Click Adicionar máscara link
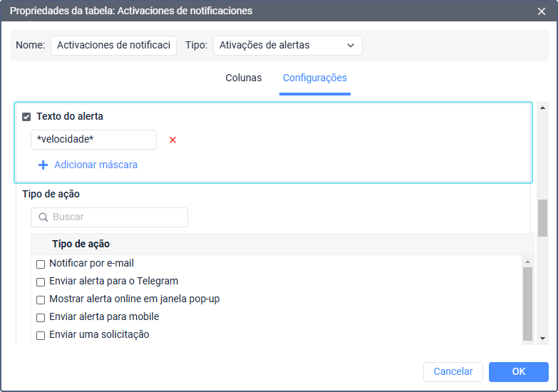The width and height of the screenshot is (558, 392). point(95,165)
